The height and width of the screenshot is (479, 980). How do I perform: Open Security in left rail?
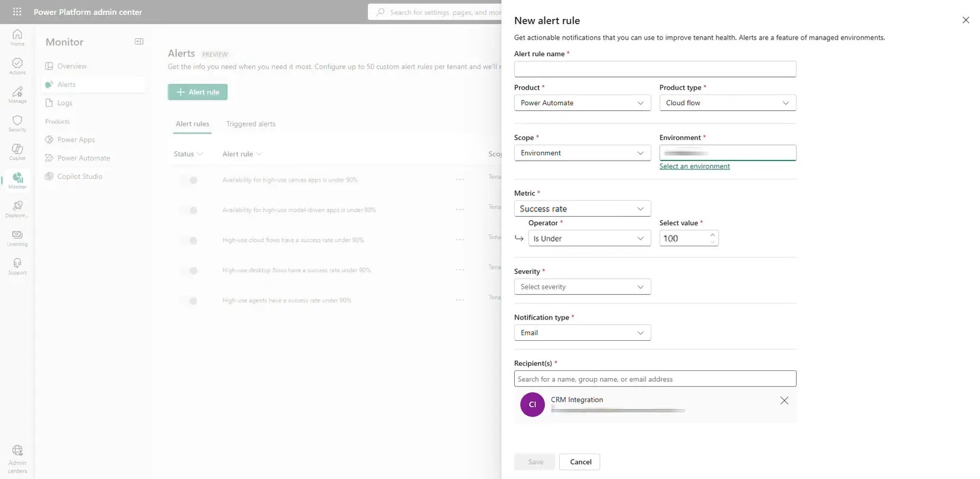pyautogui.click(x=17, y=123)
